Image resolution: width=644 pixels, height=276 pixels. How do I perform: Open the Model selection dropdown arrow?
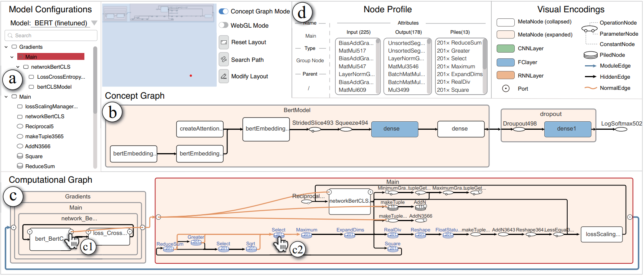(x=94, y=23)
